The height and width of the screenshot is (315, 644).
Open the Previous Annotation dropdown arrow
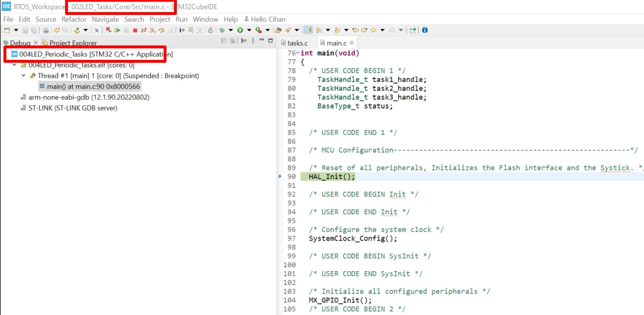(346, 30)
